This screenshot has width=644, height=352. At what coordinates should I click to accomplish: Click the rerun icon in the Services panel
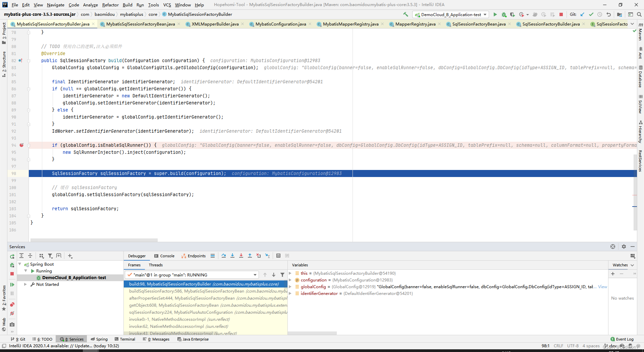[x=12, y=256]
